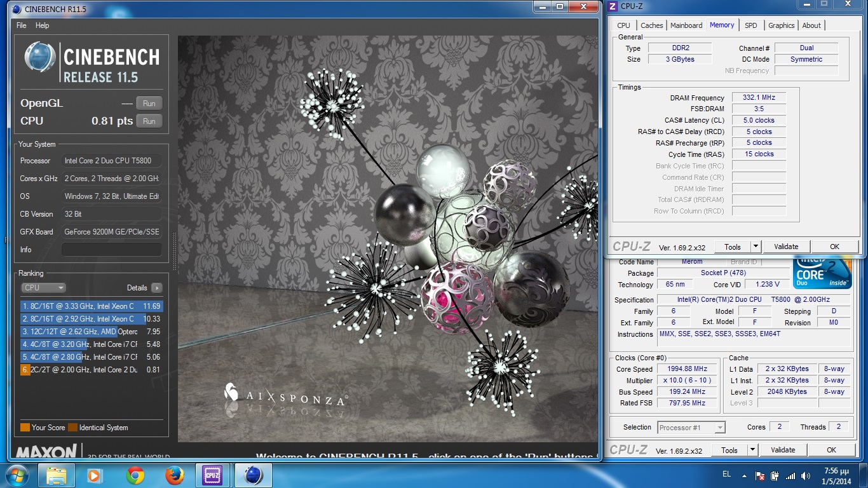Select ranking row 3 AMD Opteron
Viewport: 868px width, 488px height.
coord(92,332)
